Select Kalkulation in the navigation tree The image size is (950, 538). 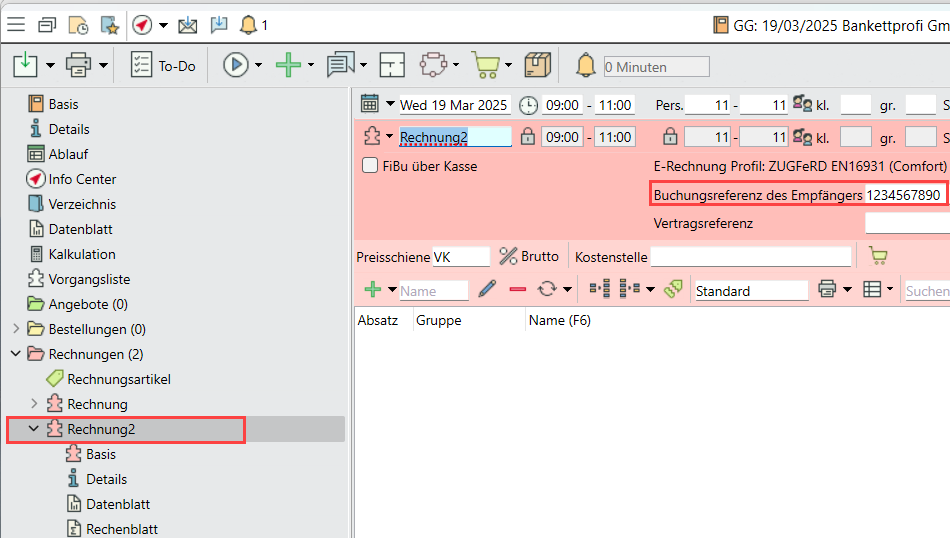coord(82,254)
